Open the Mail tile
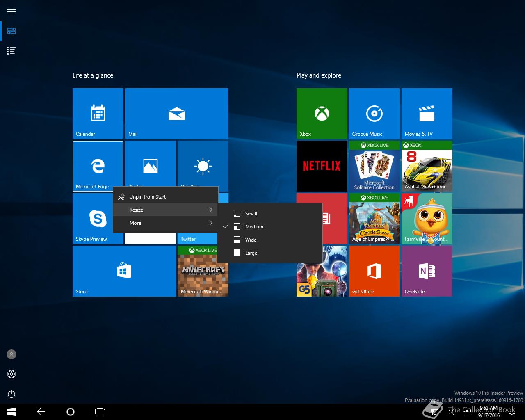This screenshot has height=420, width=525. click(x=177, y=114)
